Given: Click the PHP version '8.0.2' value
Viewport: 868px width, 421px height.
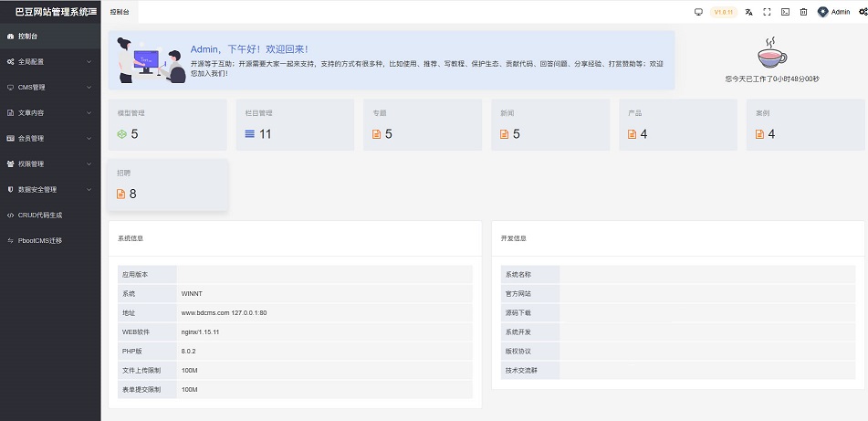Looking at the screenshot, I should [x=188, y=352].
